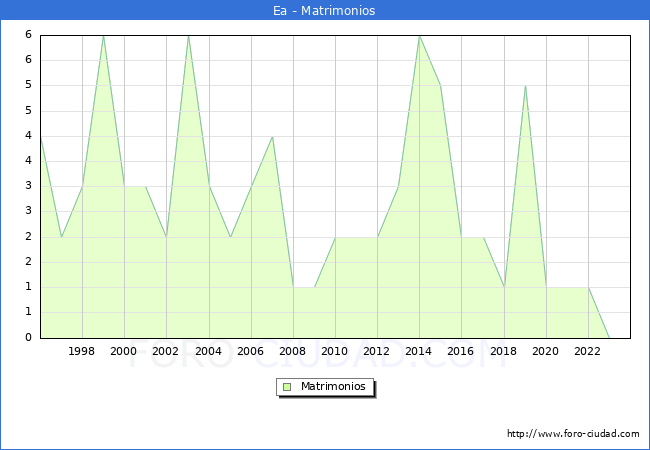Click the 2012 x-axis year label
This screenshot has height=450, width=650.
(377, 351)
